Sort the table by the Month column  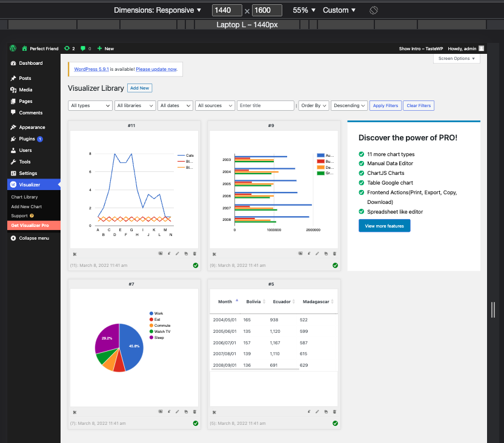click(x=225, y=302)
